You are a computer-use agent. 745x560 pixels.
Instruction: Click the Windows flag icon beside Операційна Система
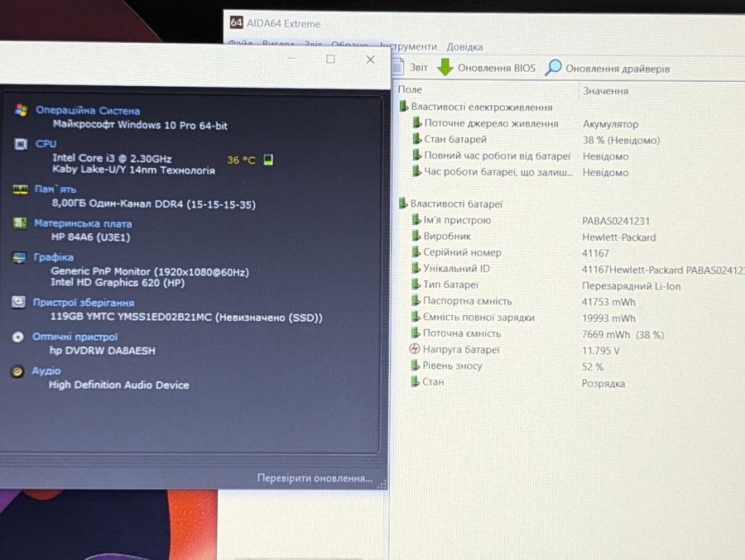(x=21, y=110)
